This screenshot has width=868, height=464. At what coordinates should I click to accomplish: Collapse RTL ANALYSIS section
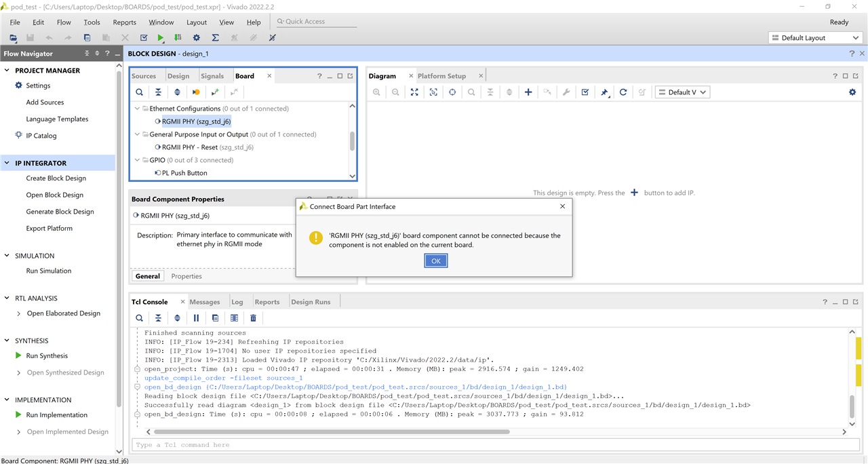(7, 298)
